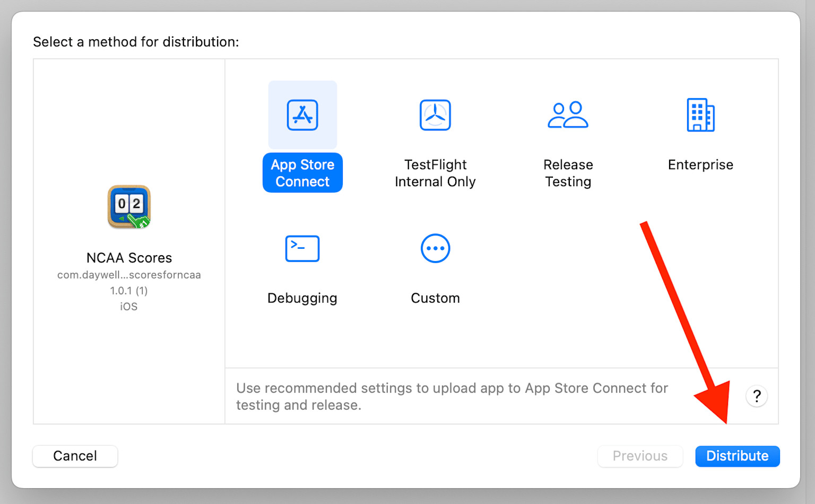
Task: Click the Enterprise text label
Action: pos(700,165)
